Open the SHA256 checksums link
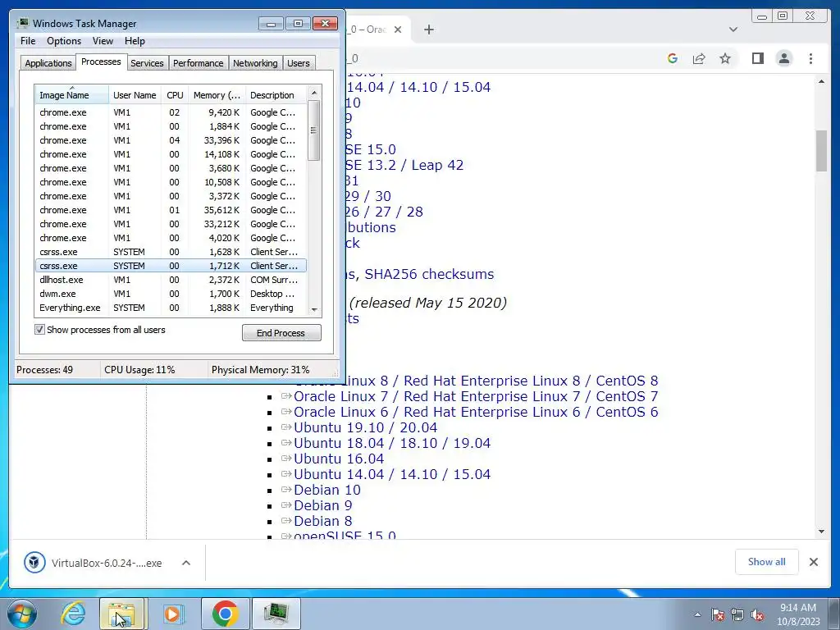The height and width of the screenshot is (630, 840). [x=429, y=274]
